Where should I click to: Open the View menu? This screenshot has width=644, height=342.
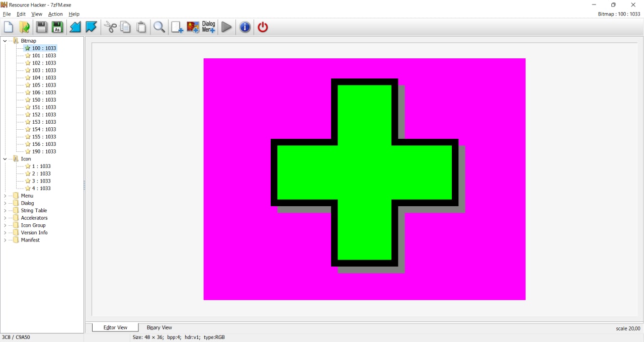pyautogui.click(x=37, y=14)
